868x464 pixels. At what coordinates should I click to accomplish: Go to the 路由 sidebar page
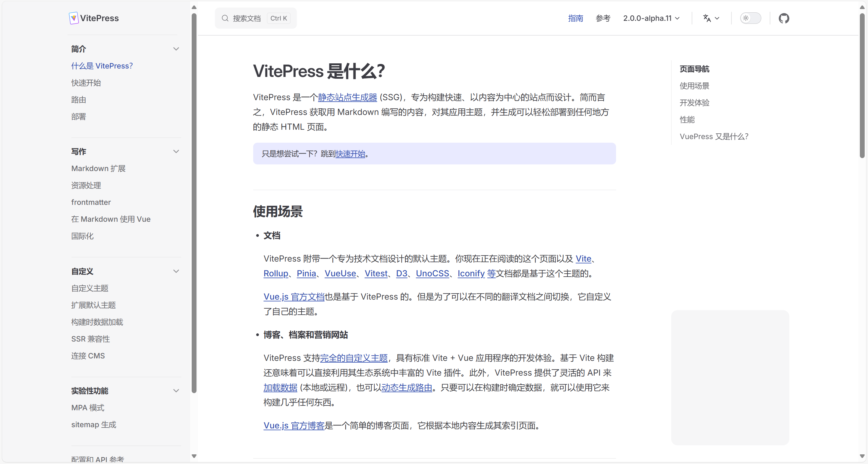78,100
